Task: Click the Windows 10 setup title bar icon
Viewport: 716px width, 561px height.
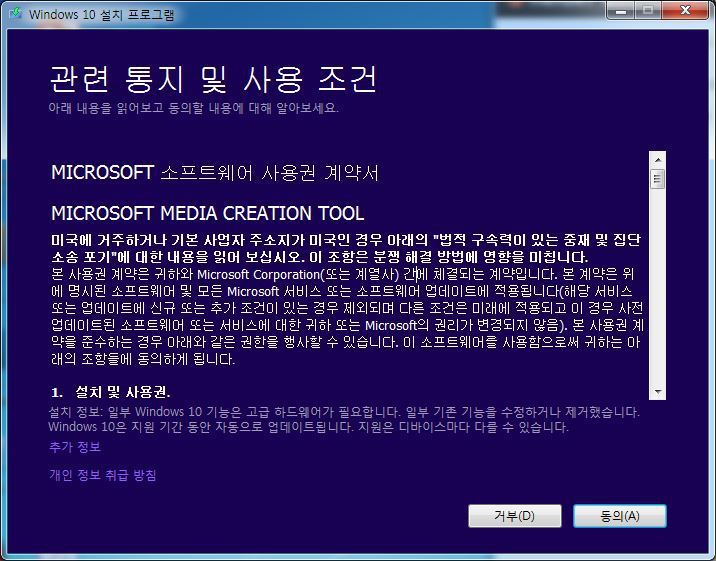Action: [16, 13]
